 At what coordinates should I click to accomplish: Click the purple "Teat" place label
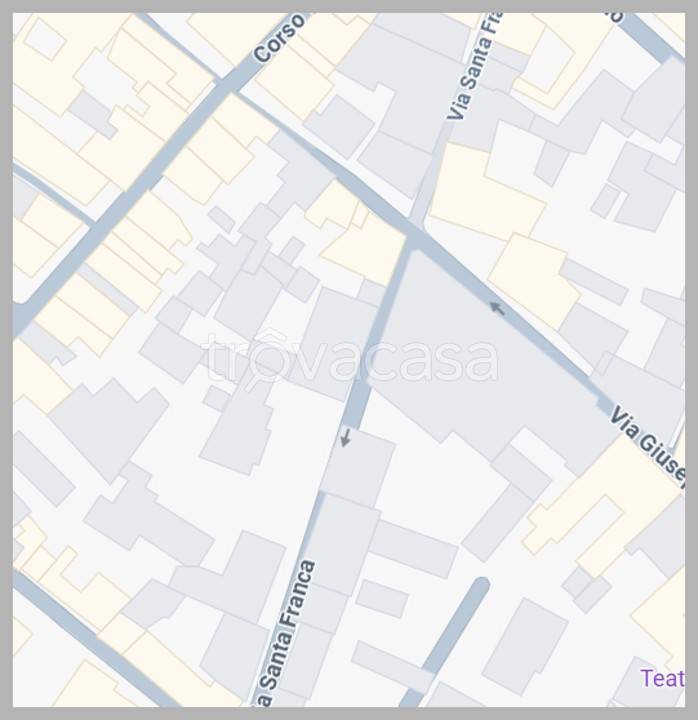662,678
